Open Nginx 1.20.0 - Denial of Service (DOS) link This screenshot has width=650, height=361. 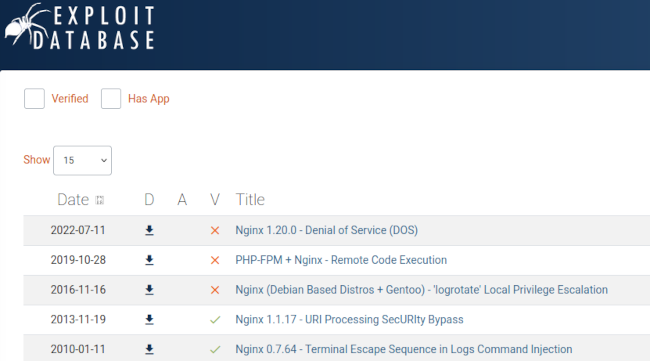tap(327, 230)
